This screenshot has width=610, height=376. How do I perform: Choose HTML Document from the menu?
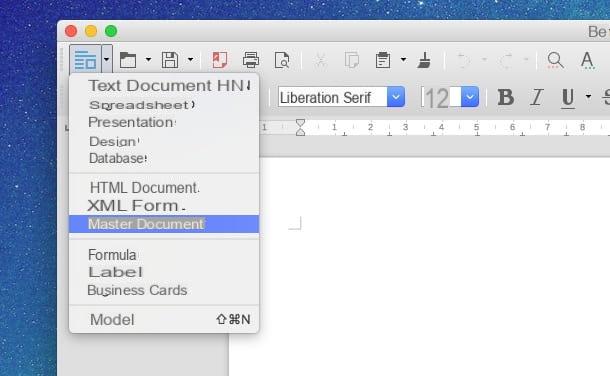click(164, 188)
